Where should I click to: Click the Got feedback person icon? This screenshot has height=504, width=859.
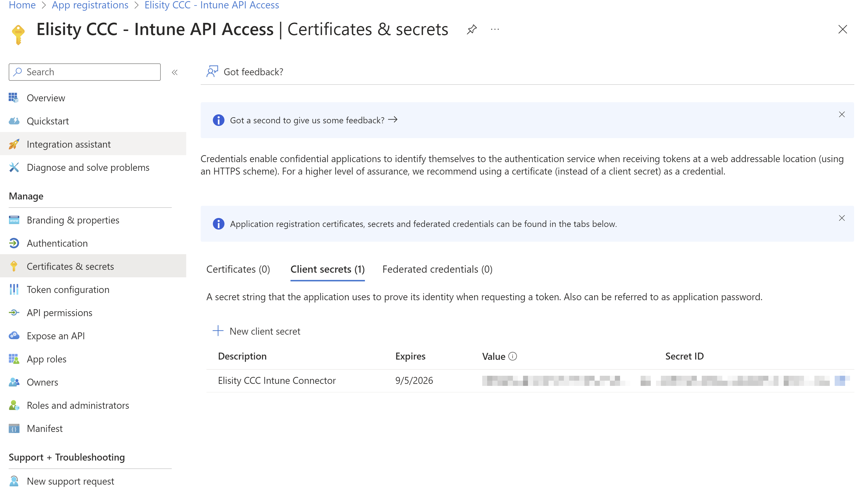(212, 72)
